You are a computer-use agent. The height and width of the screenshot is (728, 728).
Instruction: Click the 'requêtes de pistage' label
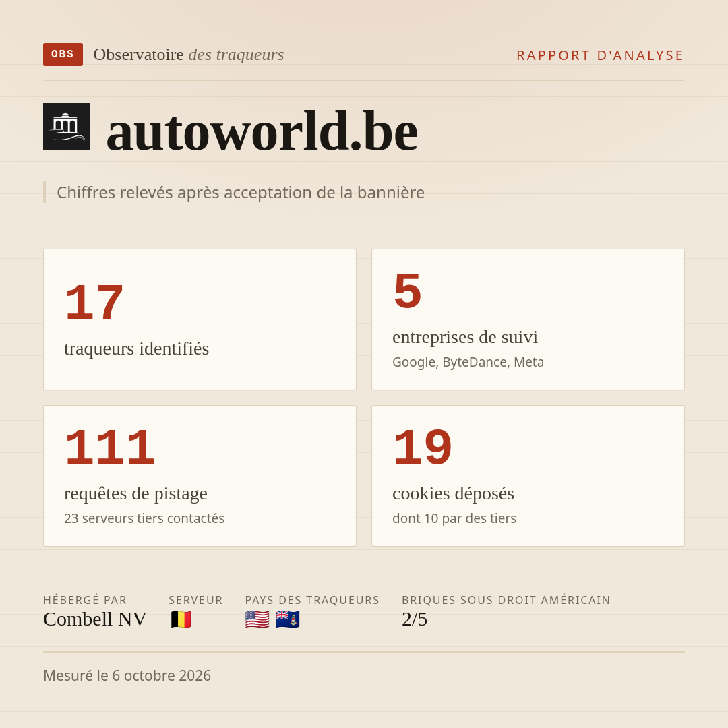click(135, 493)
